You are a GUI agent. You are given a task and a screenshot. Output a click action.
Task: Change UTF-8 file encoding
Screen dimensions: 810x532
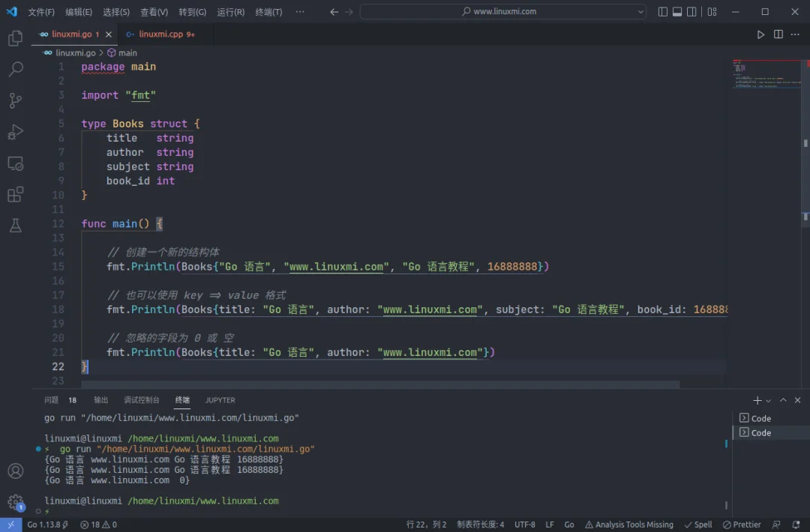(525, 525)
